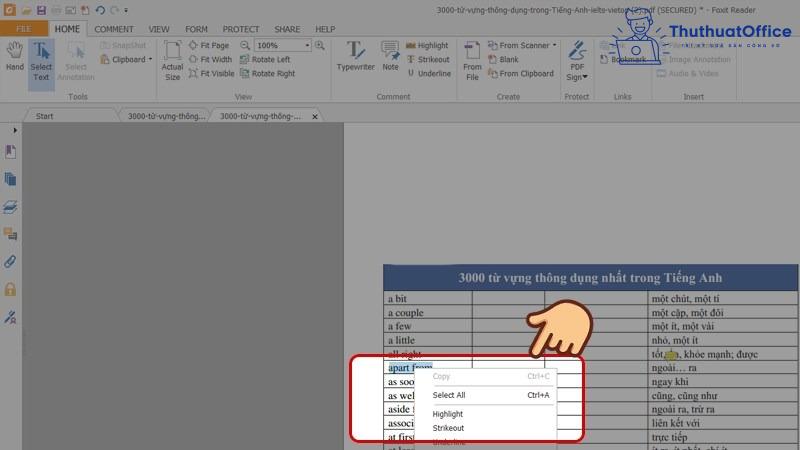Switch to the FORM ribbon tab

196,29
